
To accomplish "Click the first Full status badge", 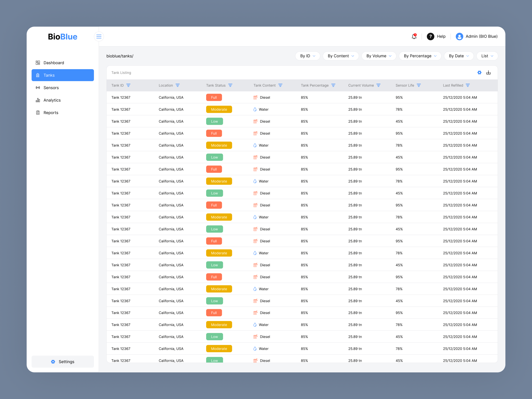I will [214, 98].
